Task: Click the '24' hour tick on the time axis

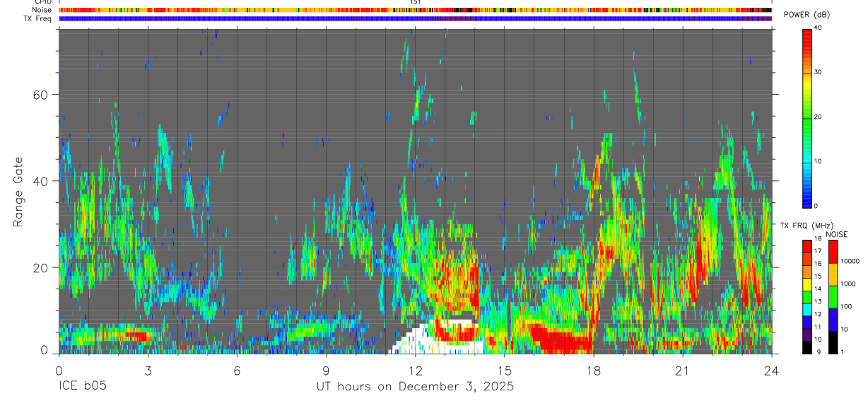Action: [x=772, y=371]
